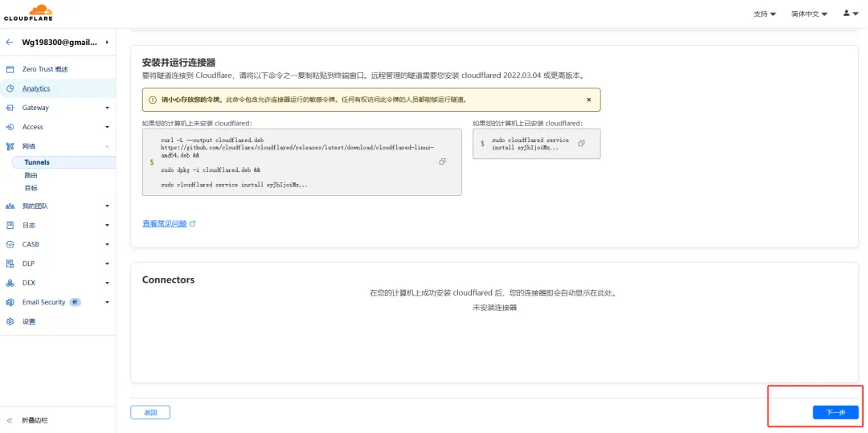Click the already-installed command code block

click(536, 144)
